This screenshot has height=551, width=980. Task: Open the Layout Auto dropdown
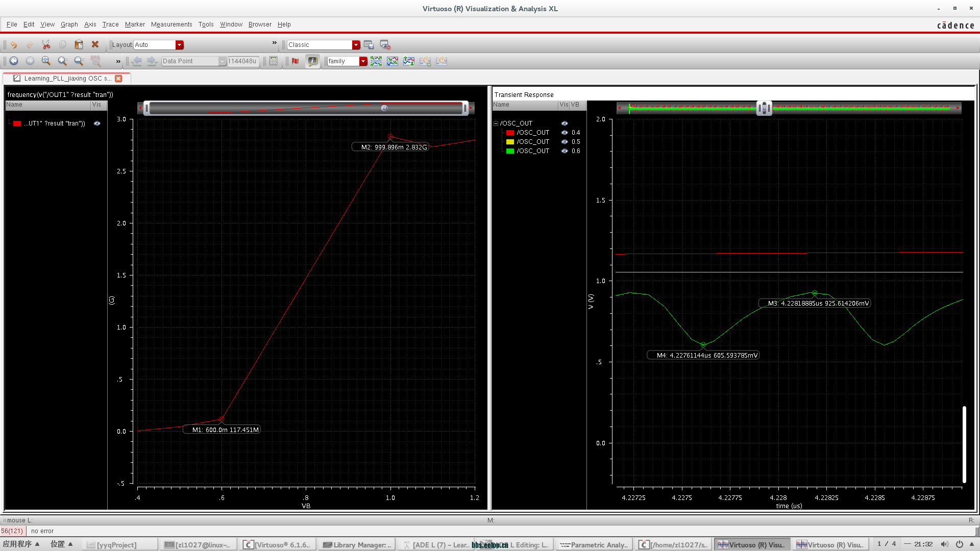[x=180, y=45]
